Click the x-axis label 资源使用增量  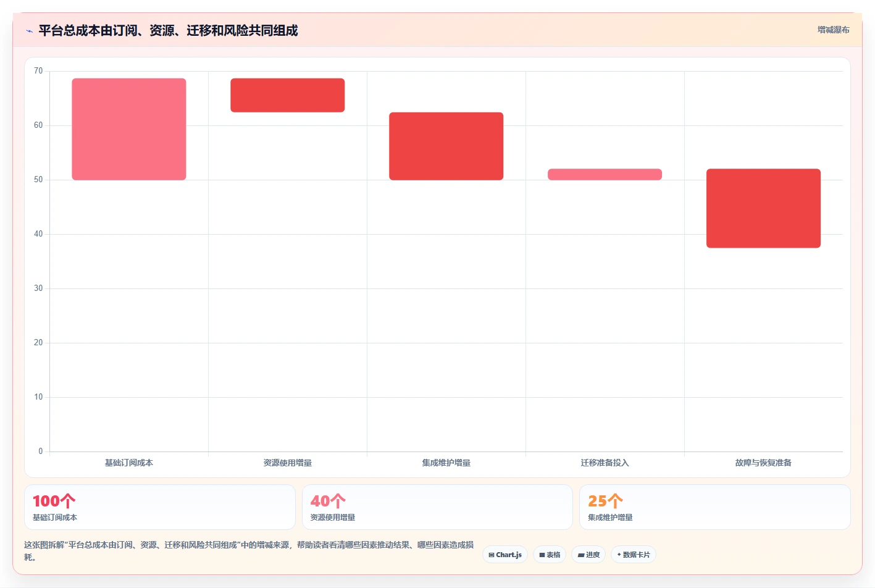tap(288, 463)
